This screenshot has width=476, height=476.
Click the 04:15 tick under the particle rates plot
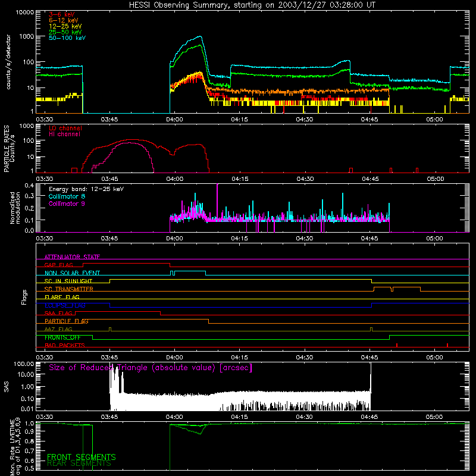[240, 179]
